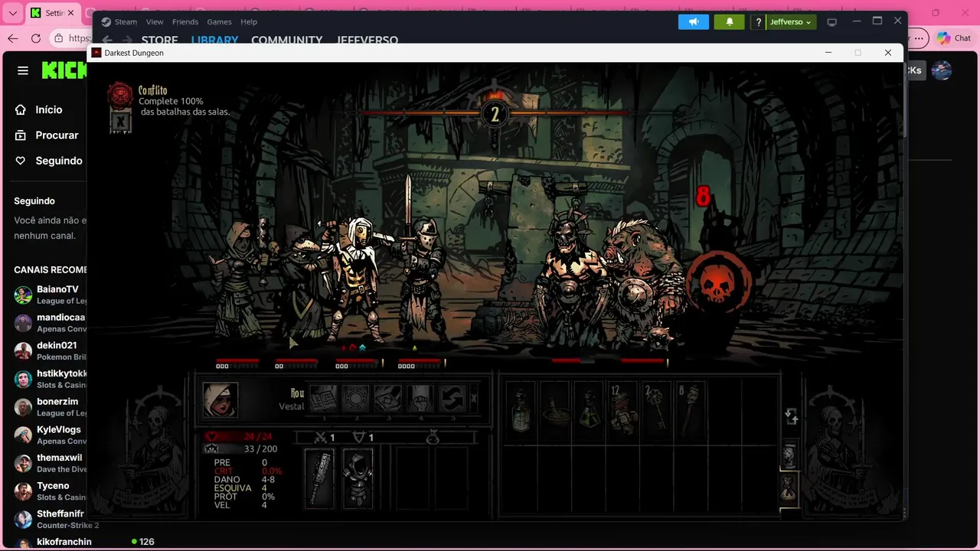980x551 pixels.
Task: Open Kick hamburger sidebar menu
Action: coord(23,70)
